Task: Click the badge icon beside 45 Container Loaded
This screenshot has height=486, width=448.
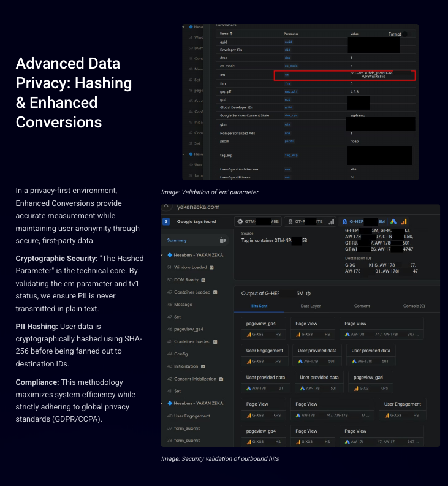Action: (215, 341)
